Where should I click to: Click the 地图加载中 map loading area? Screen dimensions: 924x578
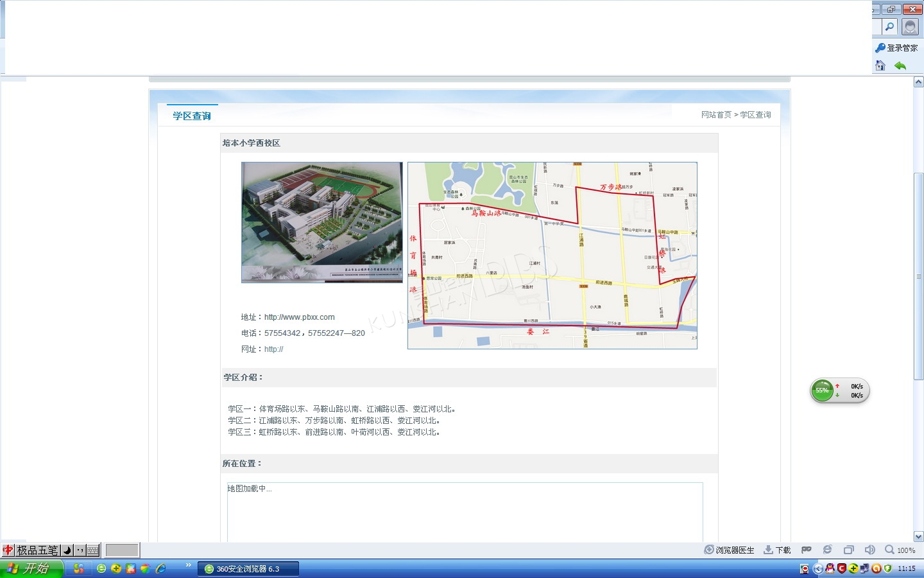click(465, 512)
